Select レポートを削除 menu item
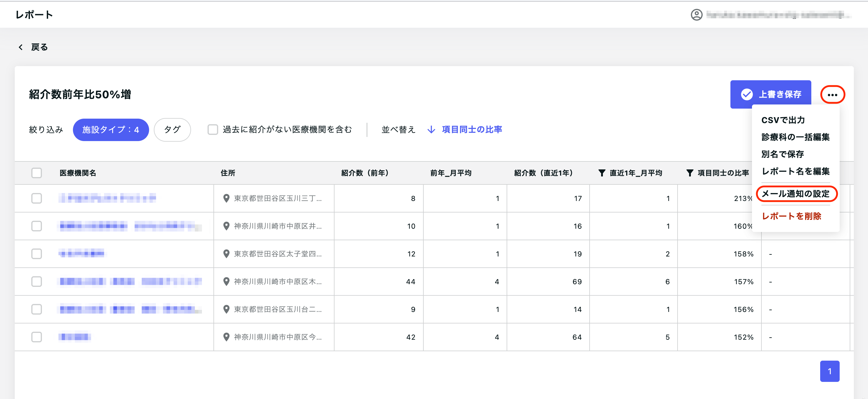Screen dimensions: 868x399 click(x=792, y=216)
